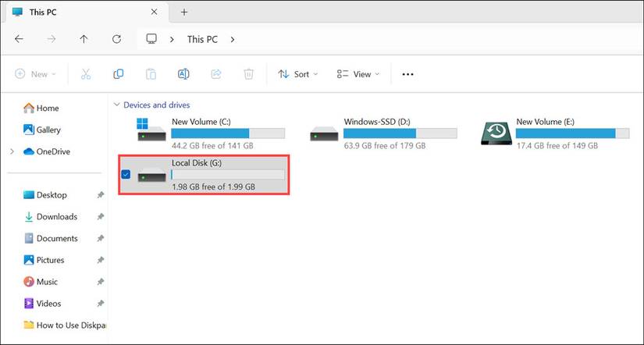This screenshot has height=345, width=644.
Task: Click the 44.2 GB free of 141 GB text
Action: [212, 146]
